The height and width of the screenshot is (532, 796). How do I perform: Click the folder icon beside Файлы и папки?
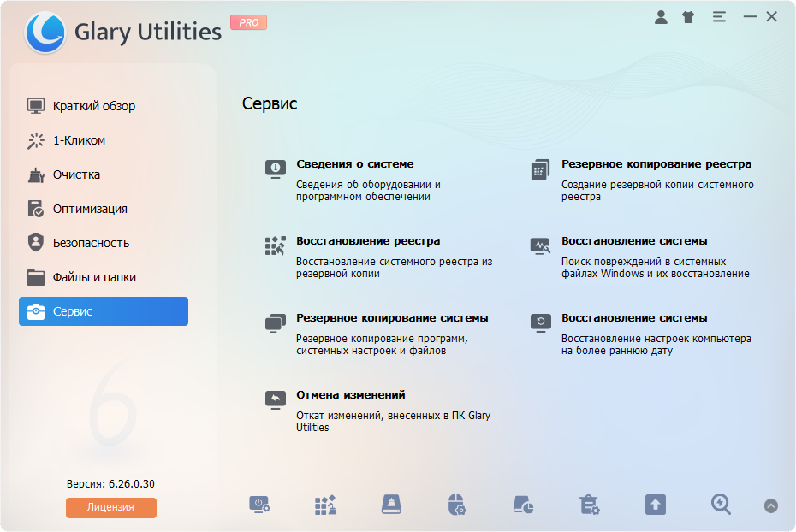(x=36, y=277)
